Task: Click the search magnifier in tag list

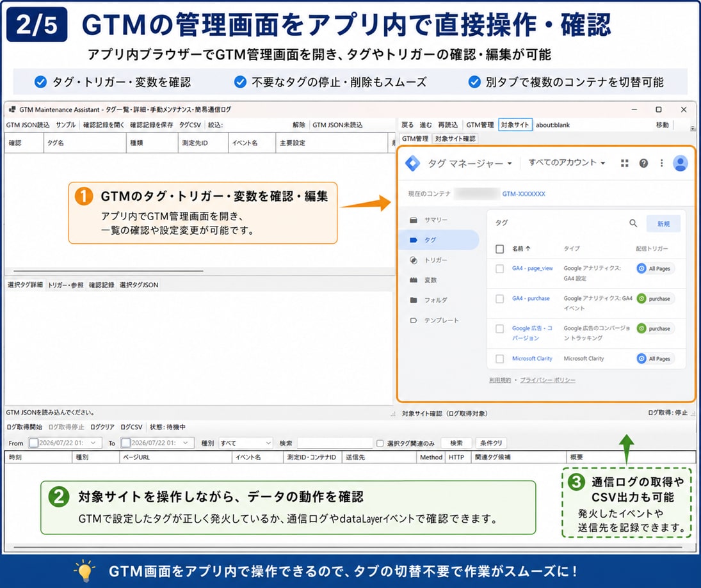Action: 633,223
